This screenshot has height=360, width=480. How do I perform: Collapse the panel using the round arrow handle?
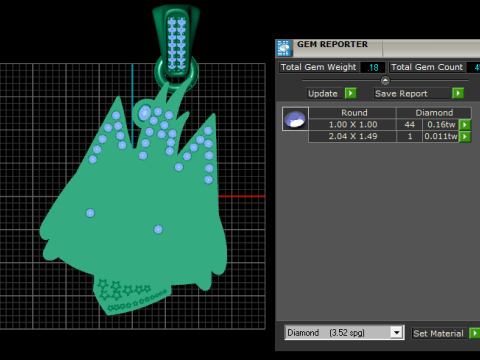click(385, 80)
